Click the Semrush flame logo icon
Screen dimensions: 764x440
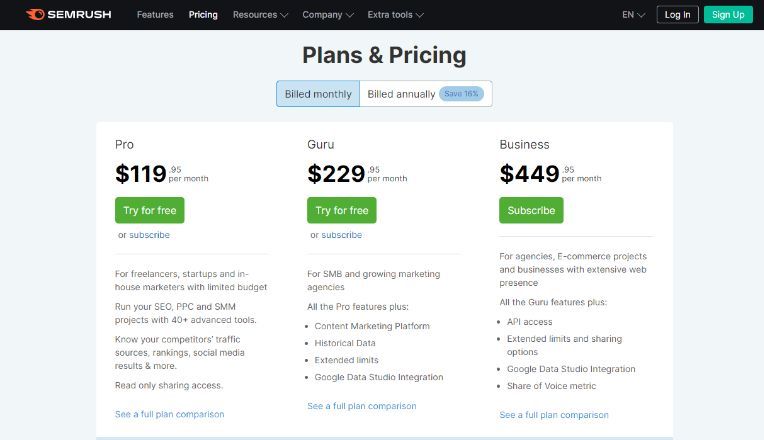(x=35, y=15)
